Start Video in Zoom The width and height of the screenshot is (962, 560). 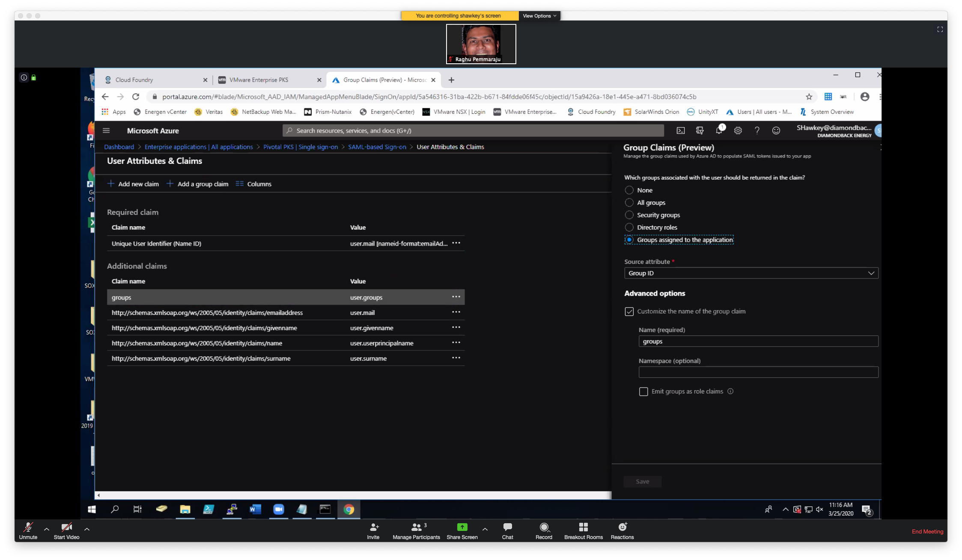(x=66, y=531)
